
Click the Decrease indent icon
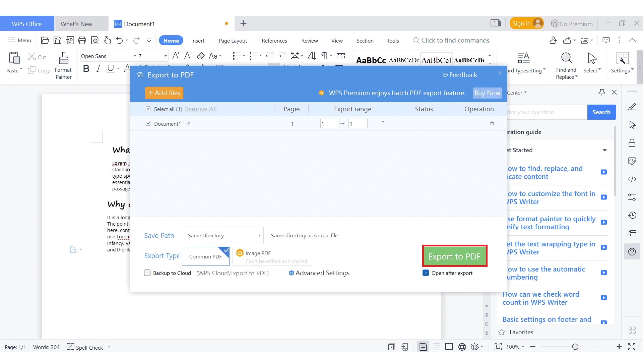[270, 56]
